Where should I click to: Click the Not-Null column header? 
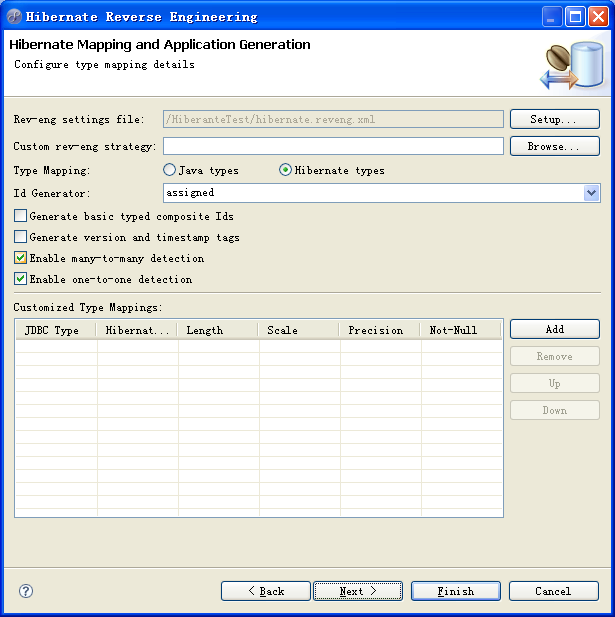coord(461,330)
